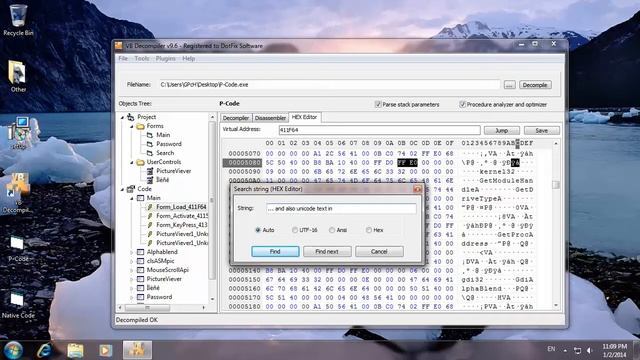Select the UTF-16 radio option
The width and height of the screenshot is (640, 360).
tap(295, 230)
